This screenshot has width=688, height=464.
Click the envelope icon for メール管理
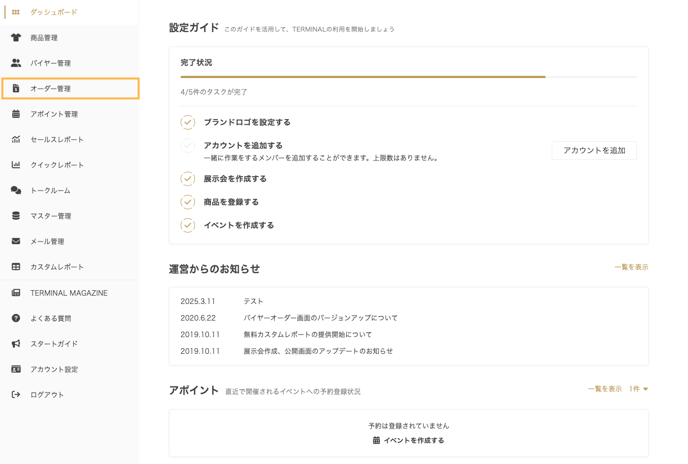click(x=16, y=241)
